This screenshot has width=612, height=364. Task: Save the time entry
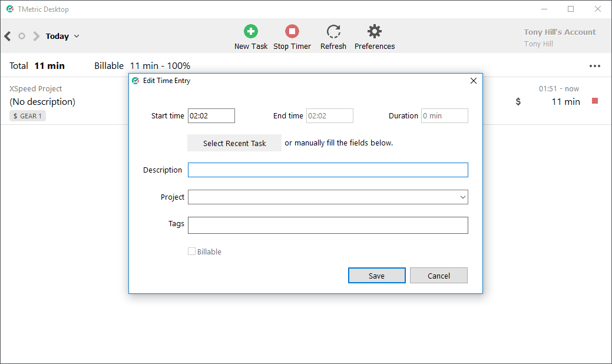(376, 276)
